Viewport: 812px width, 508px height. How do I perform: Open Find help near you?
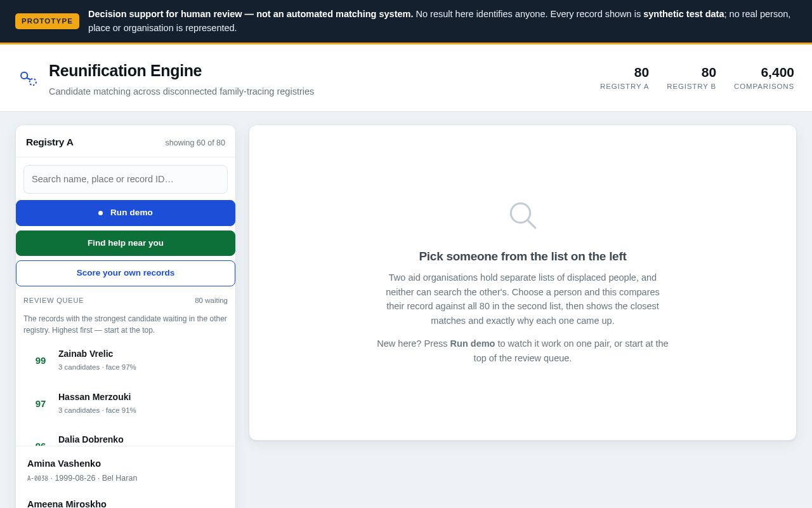click(x=126, y=243)
